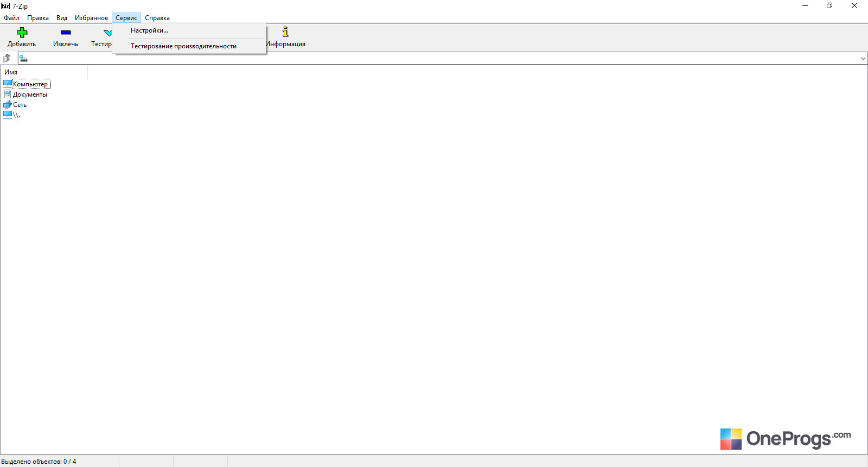This screenshot has height=467, width=868.
Task: Open the Избранное menu
Action: tap(91, 18)
